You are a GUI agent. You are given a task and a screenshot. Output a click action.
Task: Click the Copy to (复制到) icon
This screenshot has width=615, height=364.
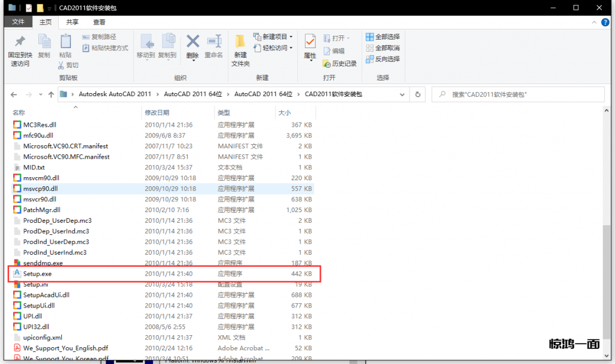pyautogui.click(x=168, y=43)
